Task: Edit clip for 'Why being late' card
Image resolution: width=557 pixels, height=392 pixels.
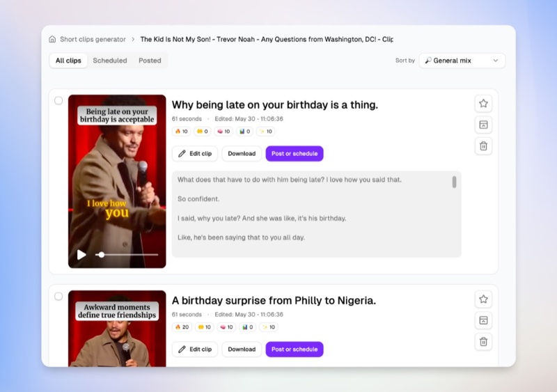Action: (x=195, y=154)
